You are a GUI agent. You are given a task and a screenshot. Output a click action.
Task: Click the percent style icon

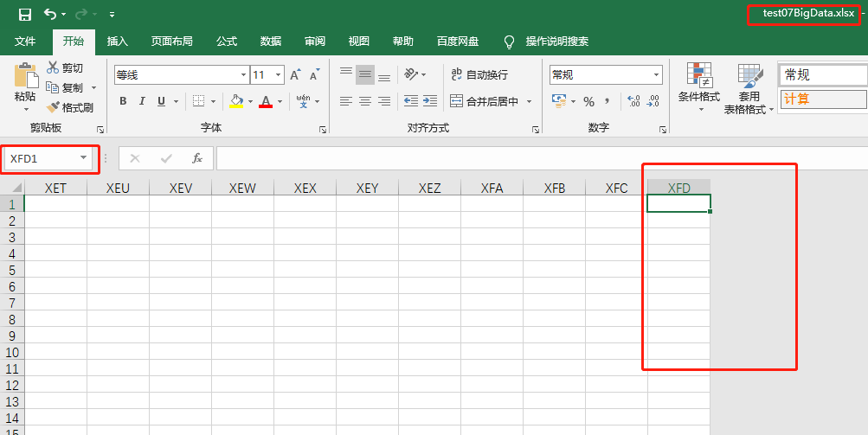pyautogui.click(x=589, y=102)
